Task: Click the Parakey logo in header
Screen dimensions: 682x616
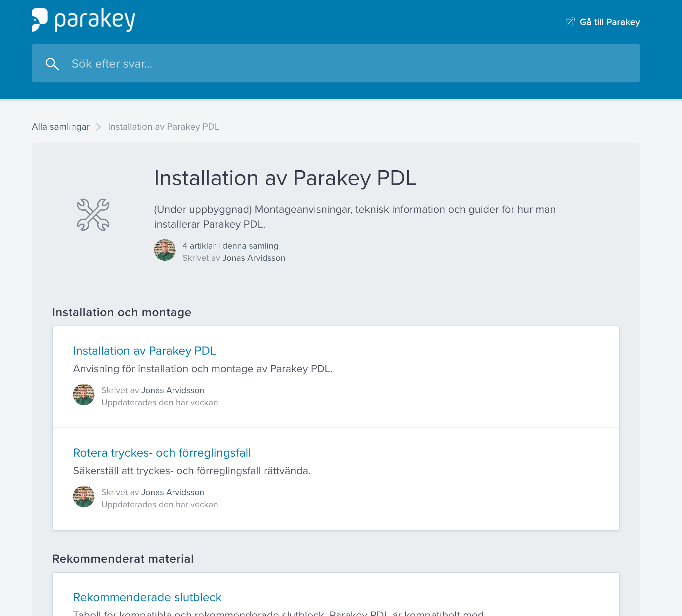Action: coord(83,20)
